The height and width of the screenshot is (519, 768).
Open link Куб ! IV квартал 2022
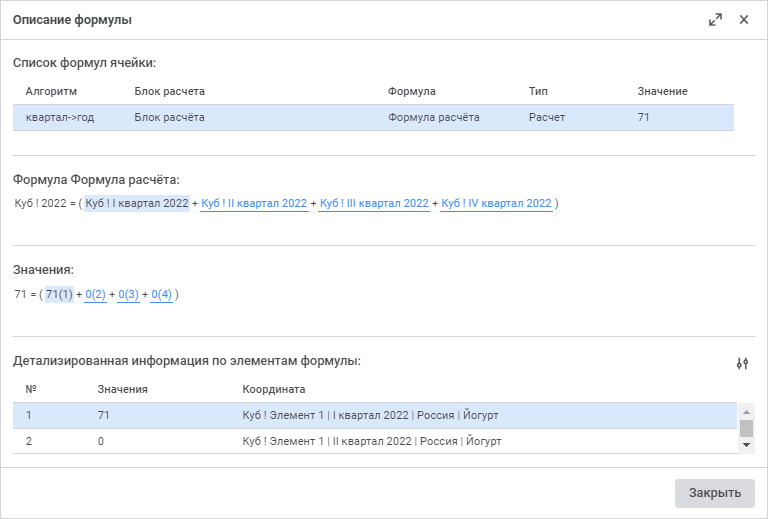496,204
